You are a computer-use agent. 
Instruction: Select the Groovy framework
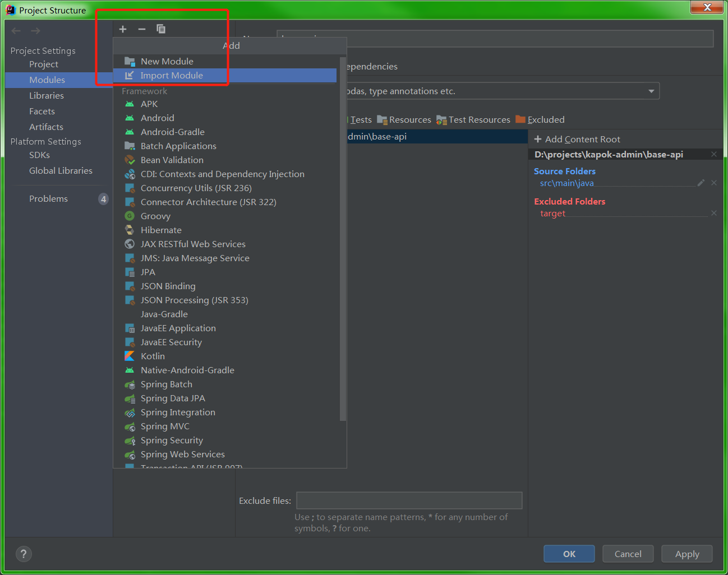click(x=226, y=216)
